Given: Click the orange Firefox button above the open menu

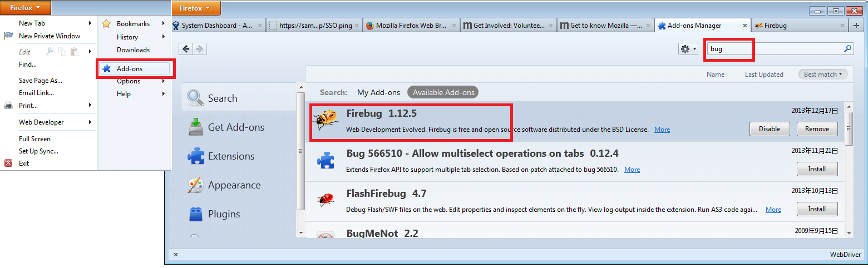Looking at the screenshot, I should (x=25, y=8).
